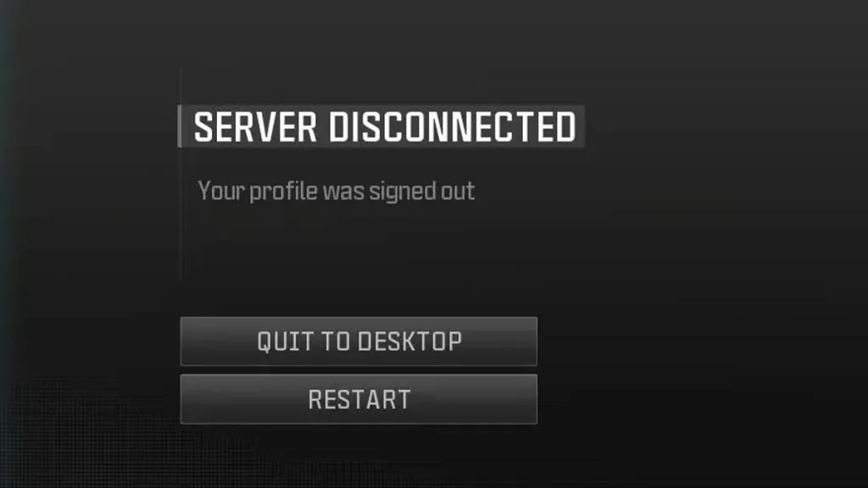Relaunch the game with Restart
868x488 pixels.
[359, 399]
